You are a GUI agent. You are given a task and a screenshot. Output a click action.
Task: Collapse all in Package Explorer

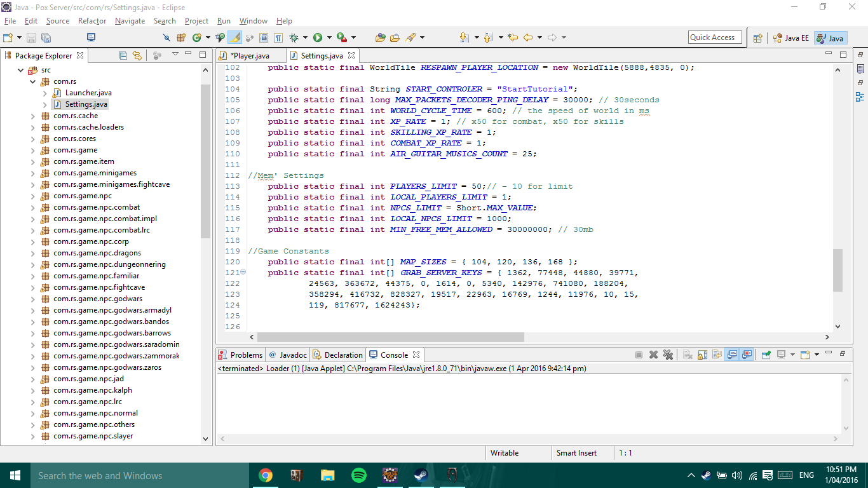coord(123,55)
